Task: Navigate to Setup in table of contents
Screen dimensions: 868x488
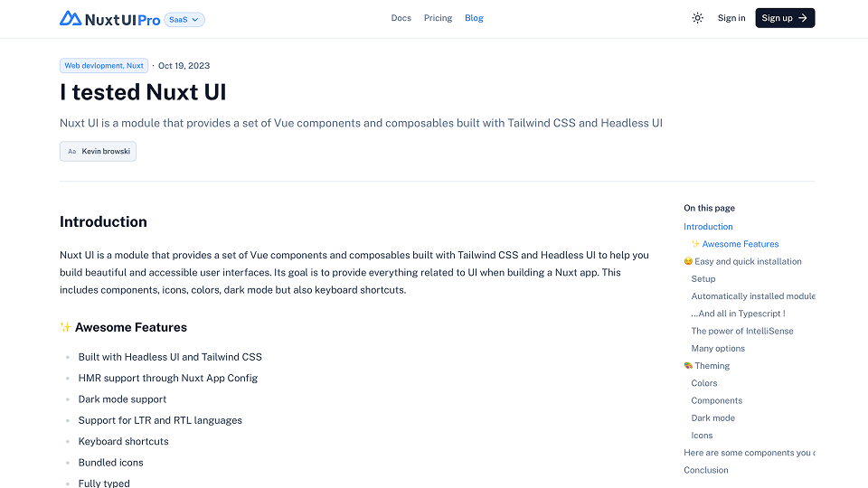Action: [703, 279]
